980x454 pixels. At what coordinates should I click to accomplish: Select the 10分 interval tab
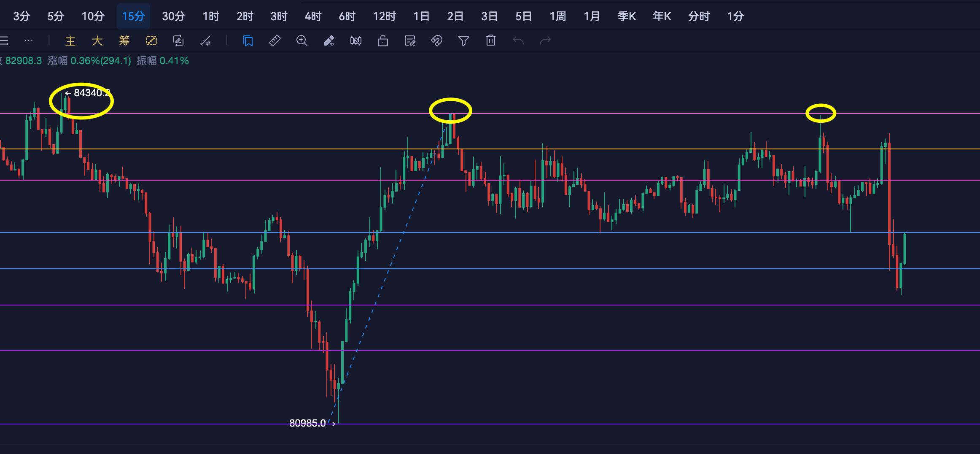[93, 16]
